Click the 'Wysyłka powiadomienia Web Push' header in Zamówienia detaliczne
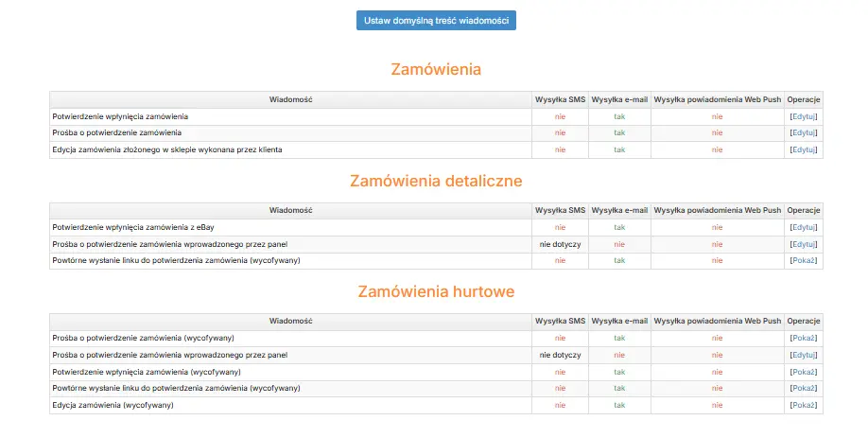Screen dimensions: 868x438 click(x=718, y=210)
